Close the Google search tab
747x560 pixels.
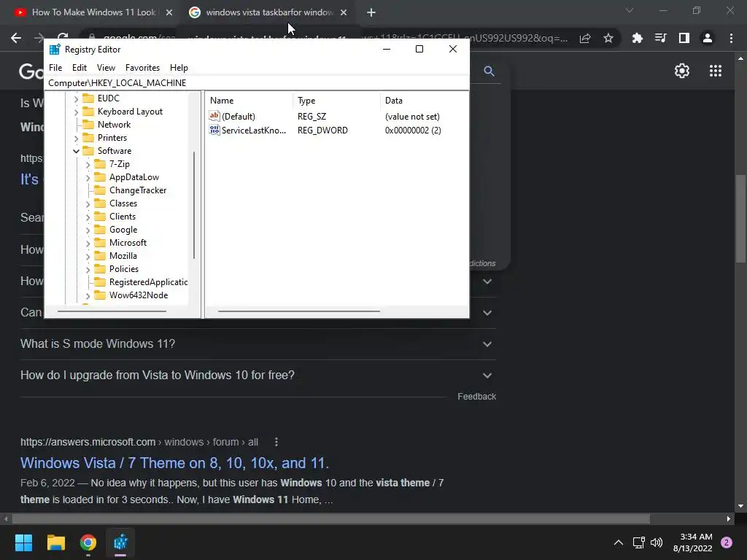(x=344, y=12)
